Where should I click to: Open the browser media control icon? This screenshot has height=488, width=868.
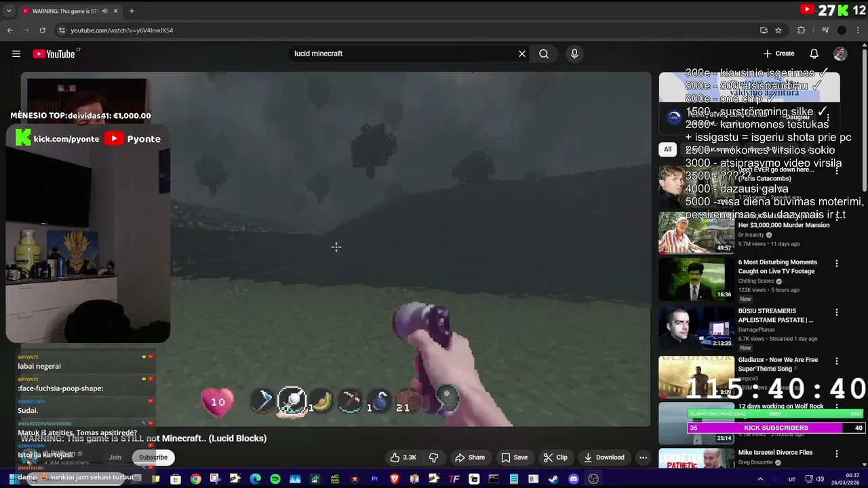tap(825, 30)
